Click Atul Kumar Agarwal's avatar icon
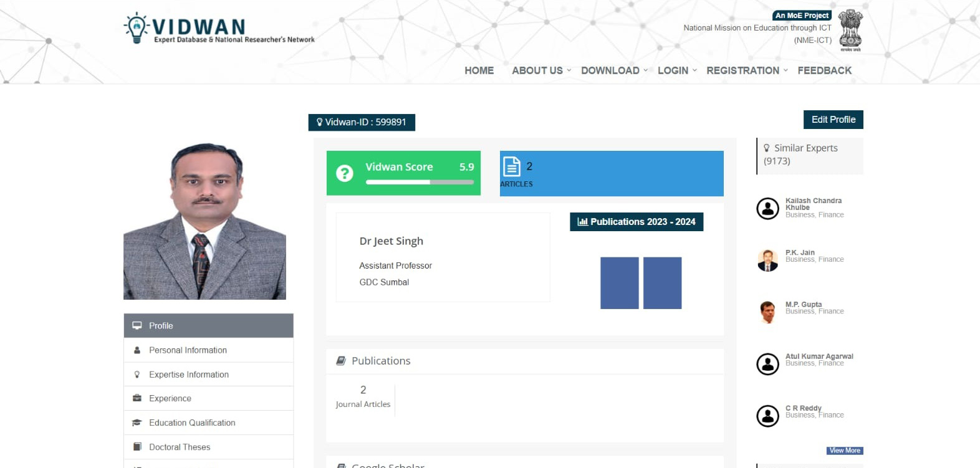980x468 pixels. click(x=767, y=364)
